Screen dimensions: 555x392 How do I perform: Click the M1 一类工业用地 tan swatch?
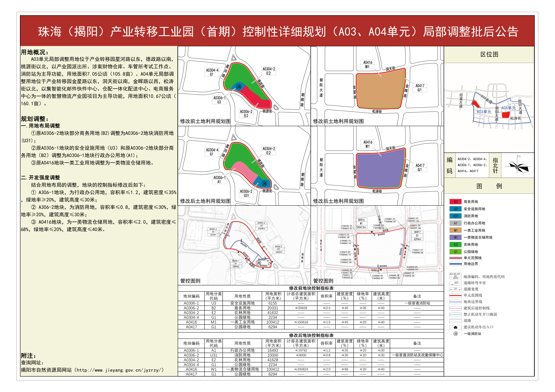[x=455, y=230]
